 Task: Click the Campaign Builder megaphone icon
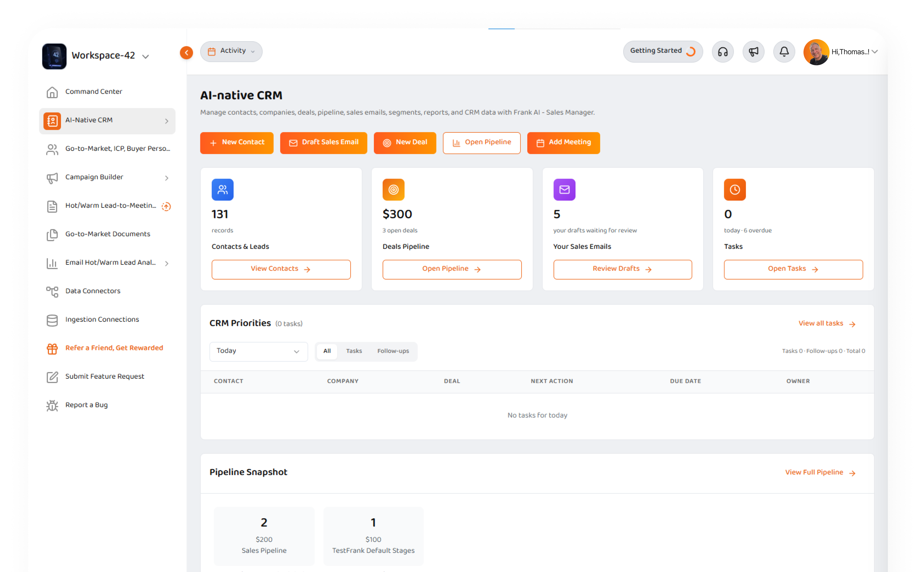click(52, 178)
